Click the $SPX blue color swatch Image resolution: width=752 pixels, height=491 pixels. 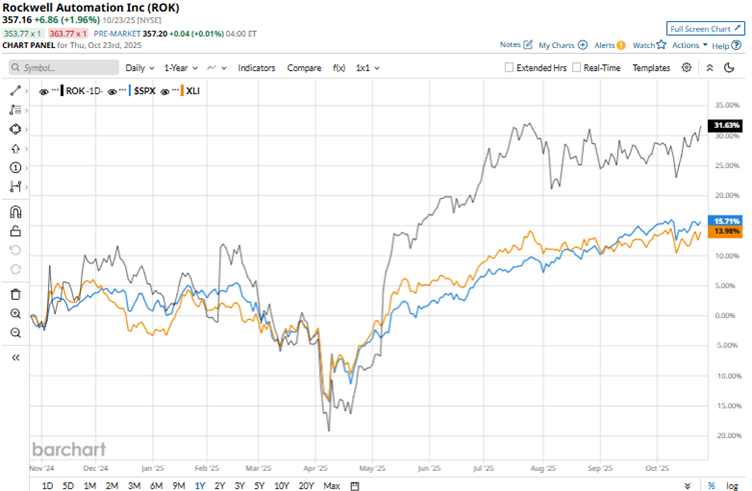[x=130, y=91]
